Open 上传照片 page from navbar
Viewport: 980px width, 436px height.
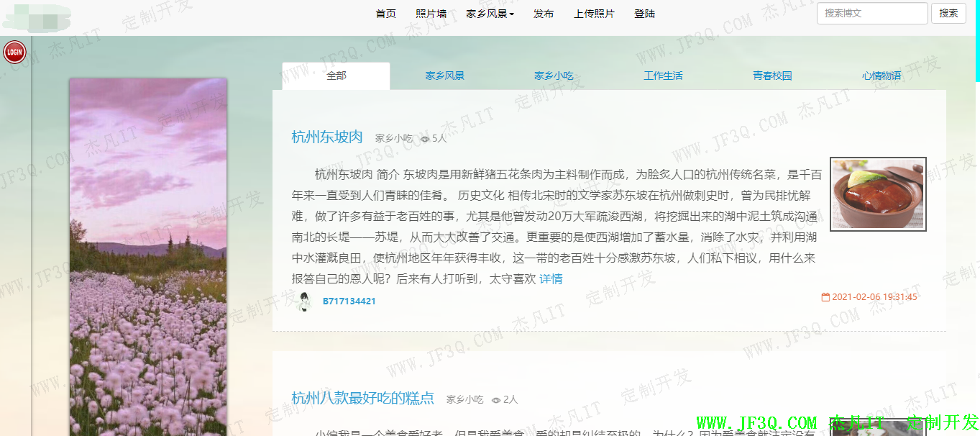click(594, 14)
